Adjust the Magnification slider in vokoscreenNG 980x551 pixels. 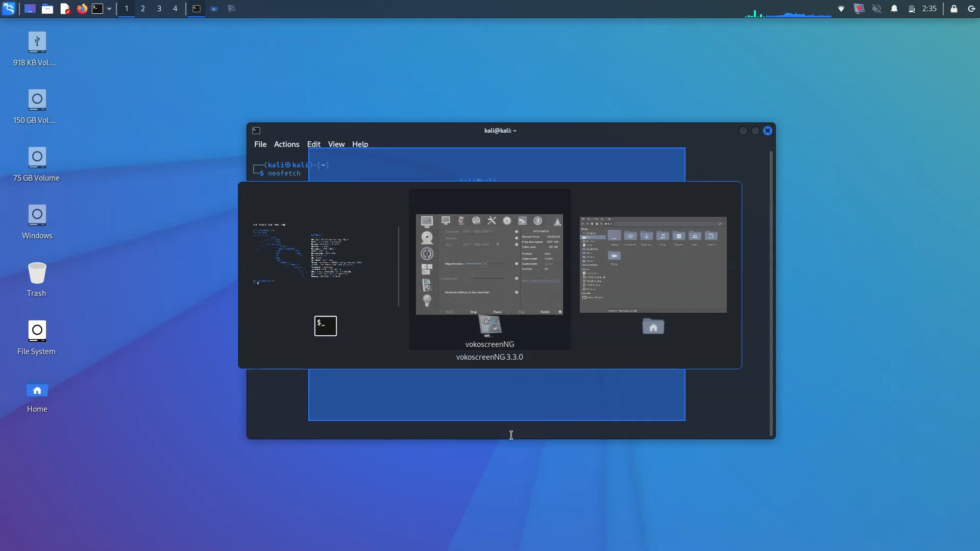484,264
